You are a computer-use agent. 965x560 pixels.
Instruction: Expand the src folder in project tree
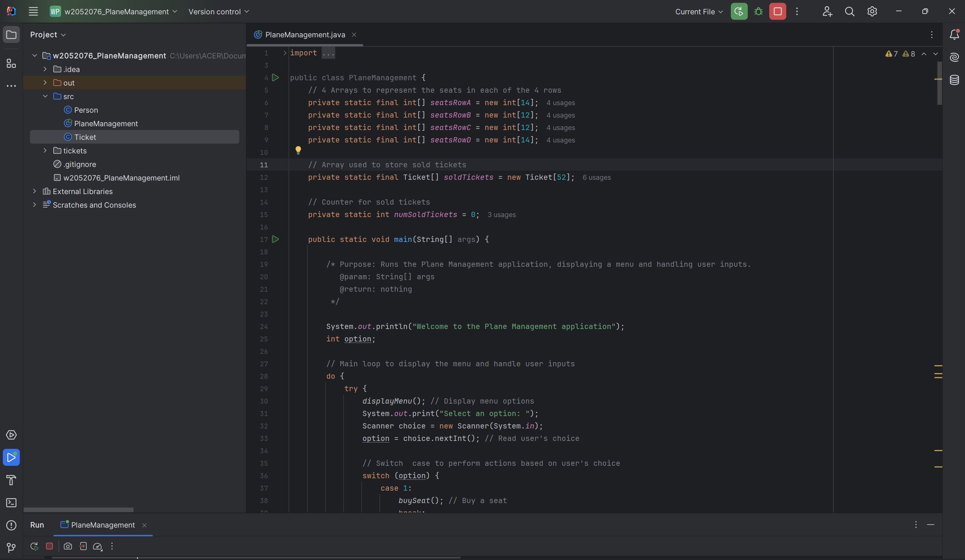coord(44,96)
